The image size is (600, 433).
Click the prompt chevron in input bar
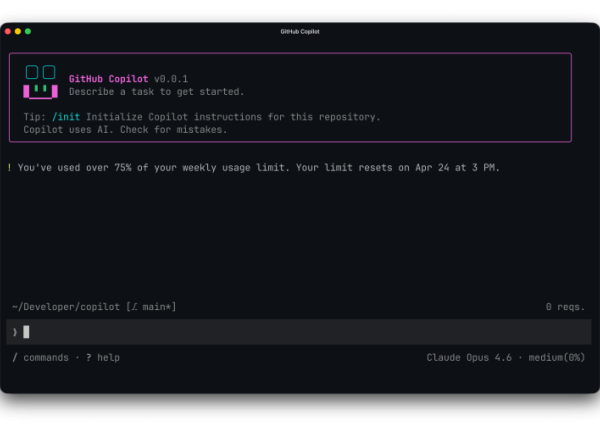pyautogui.click(x=15, y=332)
